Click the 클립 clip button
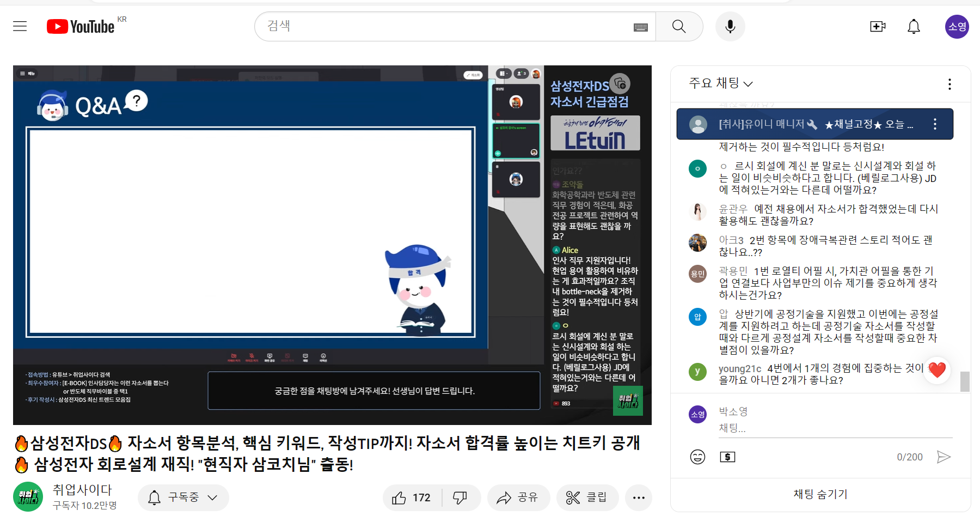980x516 pixels. pos(587,497)
